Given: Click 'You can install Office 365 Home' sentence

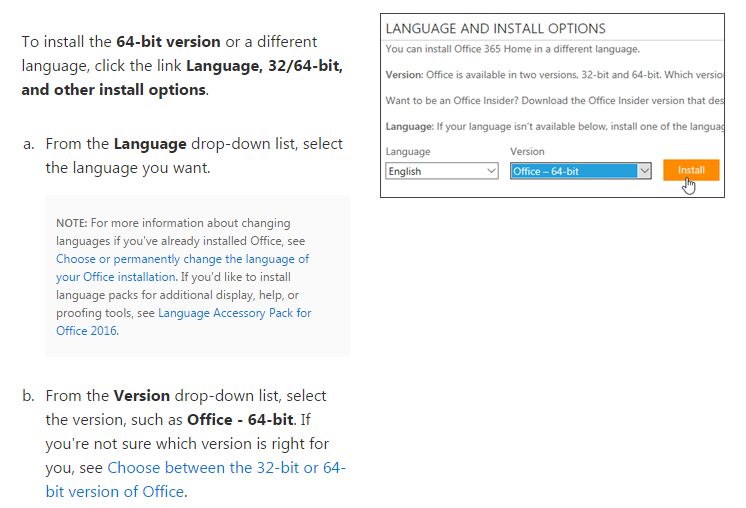Looking at the screenshot, I should click(512, 49).
